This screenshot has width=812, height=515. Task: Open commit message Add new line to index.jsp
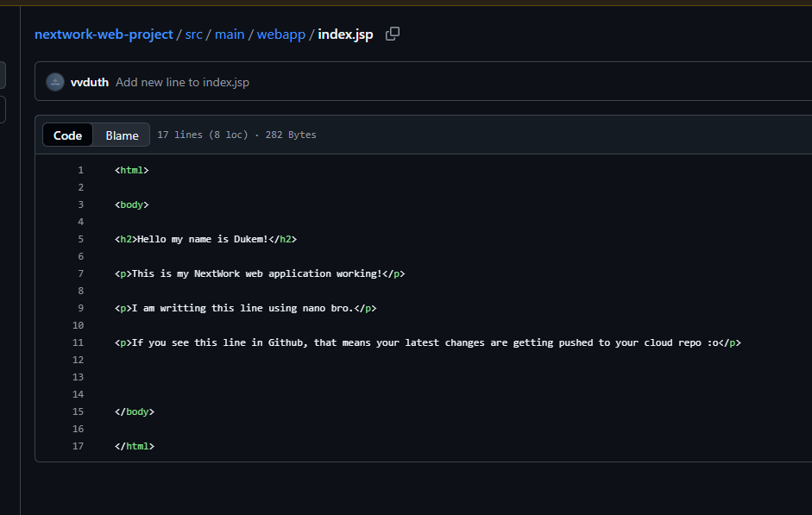pos(181,82)
